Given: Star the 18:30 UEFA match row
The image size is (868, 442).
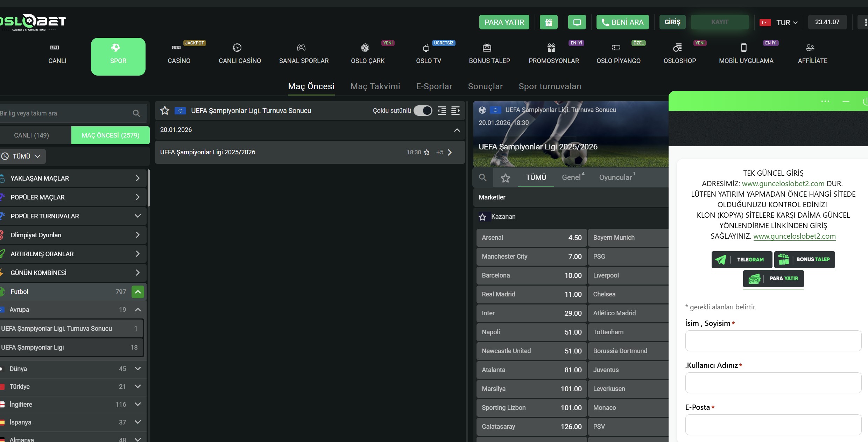Looking at the screenshot, I should [426, 152].
